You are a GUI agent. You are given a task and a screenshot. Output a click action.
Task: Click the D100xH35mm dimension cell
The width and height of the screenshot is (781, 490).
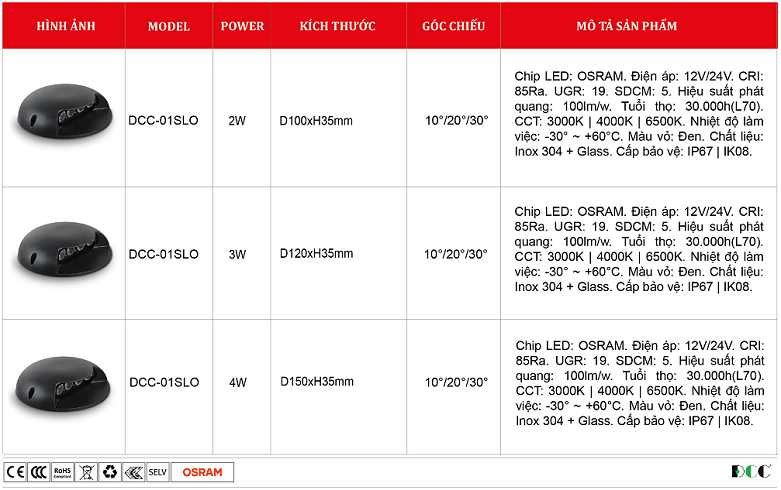317,121
